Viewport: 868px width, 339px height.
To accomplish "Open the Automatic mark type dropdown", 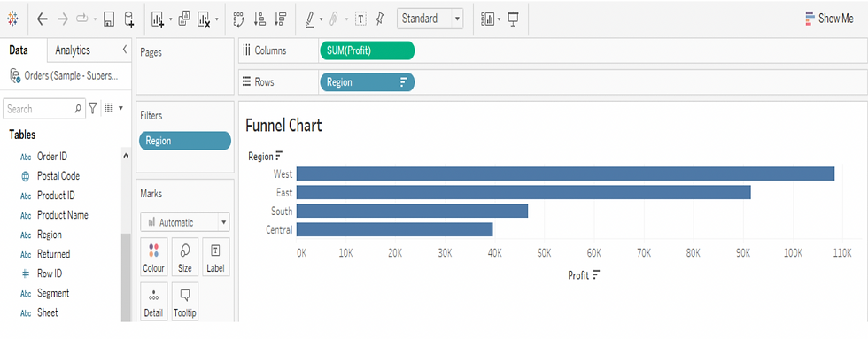I will click(185, 222).
